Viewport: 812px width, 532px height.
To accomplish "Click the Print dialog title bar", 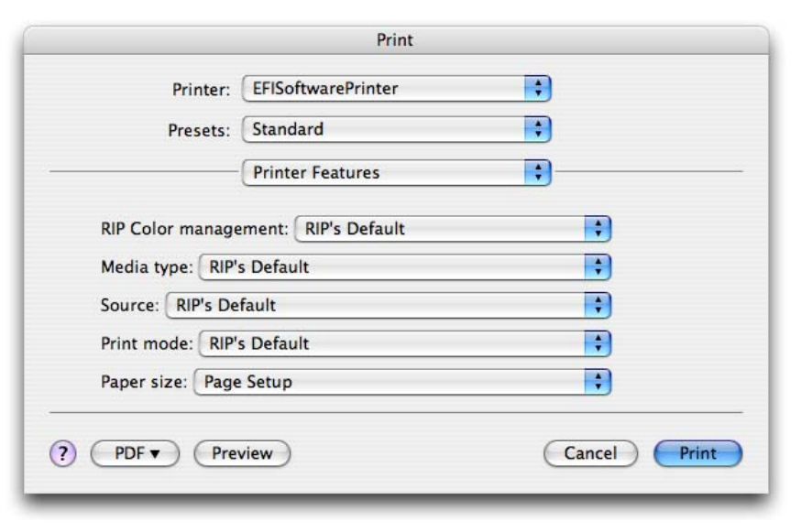I will [x=395, y=39].
